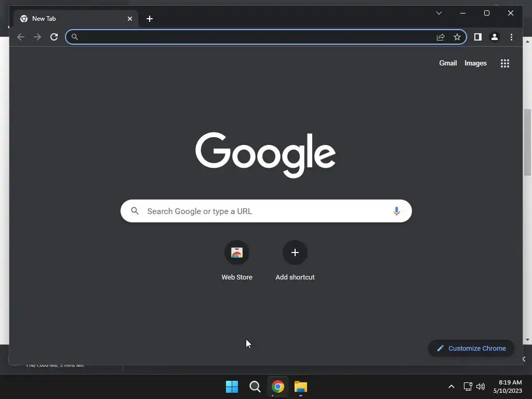This screenshot has width=532, height=399.
Task: Click the Customize Chrome button
Action: (x=471, y=349)
